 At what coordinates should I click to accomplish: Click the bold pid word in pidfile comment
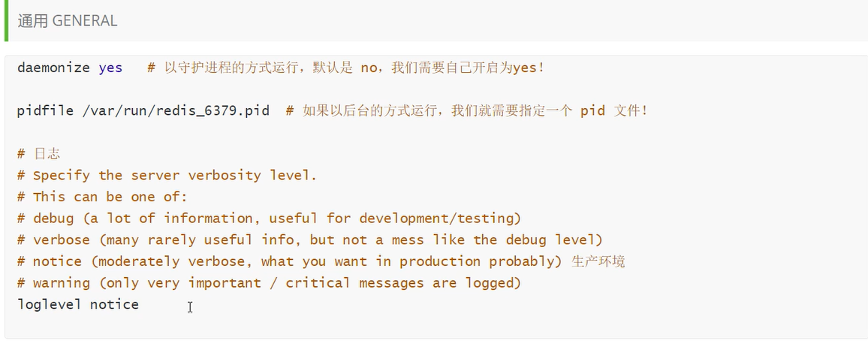(592, 111)
